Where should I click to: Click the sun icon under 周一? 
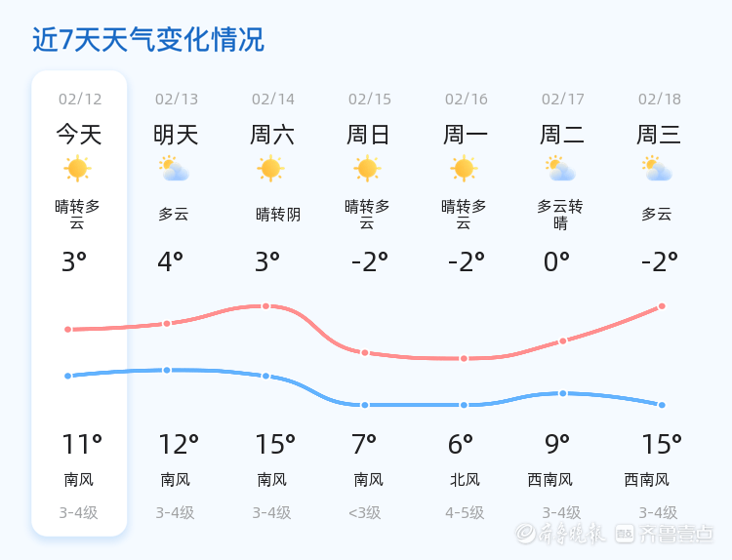click(x=464, y=169)
